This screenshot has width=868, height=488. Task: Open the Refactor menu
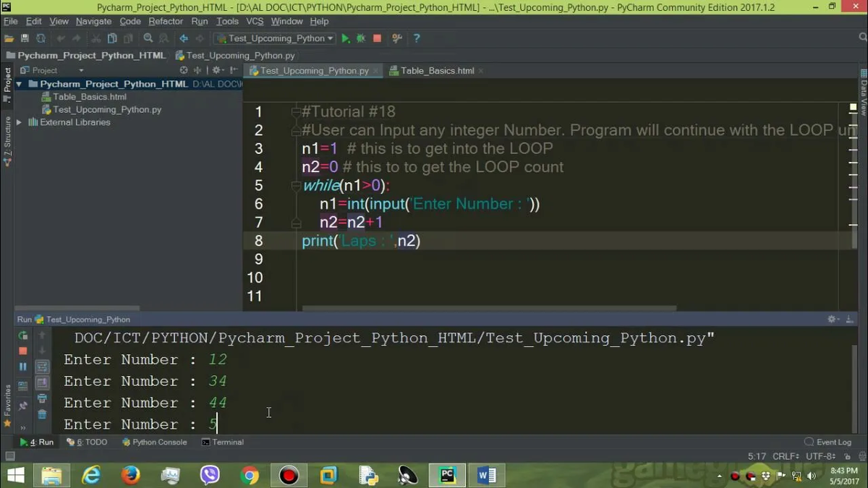(166, 22)
